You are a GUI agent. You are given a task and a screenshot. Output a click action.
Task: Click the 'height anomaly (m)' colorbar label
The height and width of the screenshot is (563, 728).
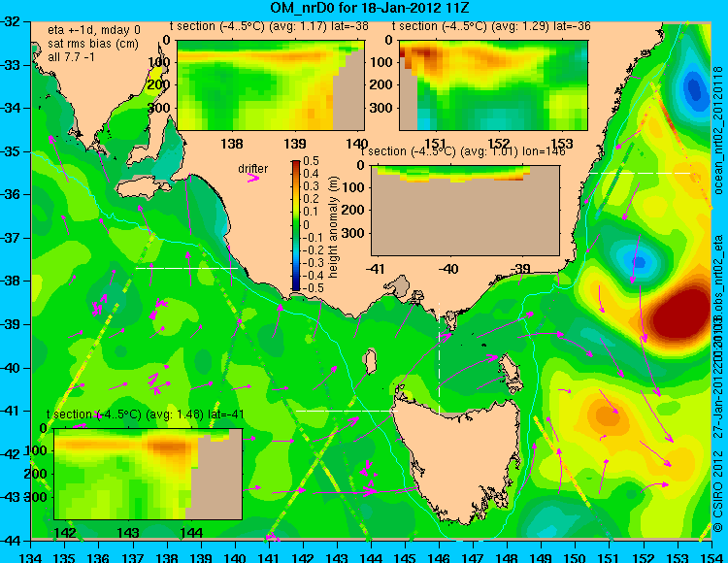tap(333, 227)
